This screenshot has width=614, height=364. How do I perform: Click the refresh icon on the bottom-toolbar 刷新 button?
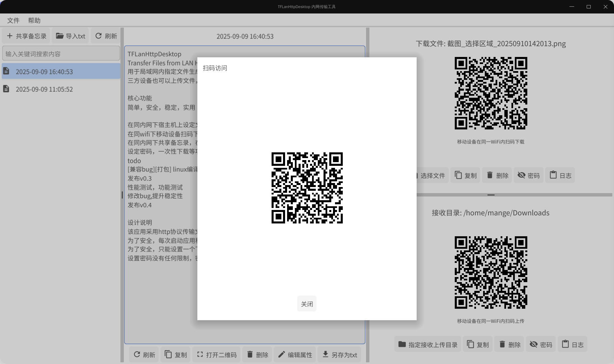pyautogui.click(x=137, y=354)
